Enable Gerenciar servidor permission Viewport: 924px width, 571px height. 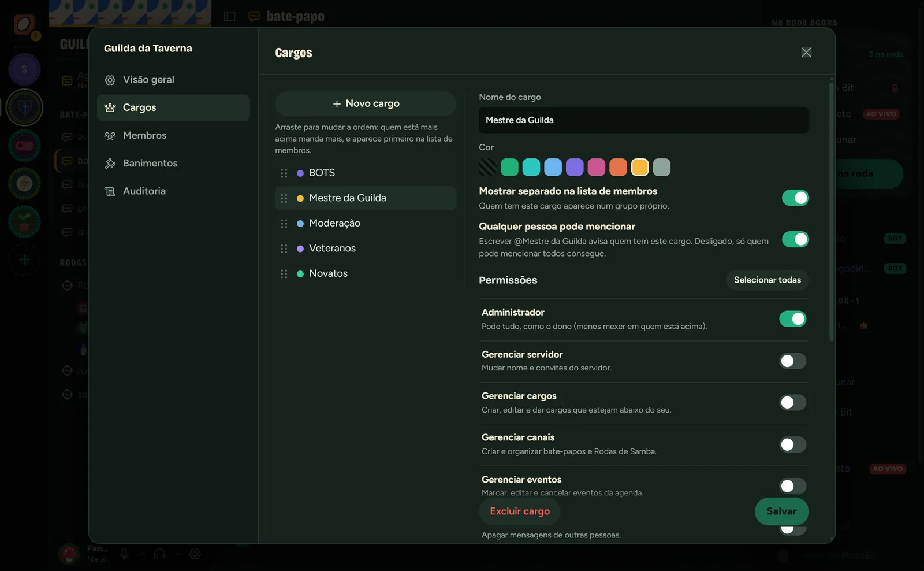(x=792, y=361)
